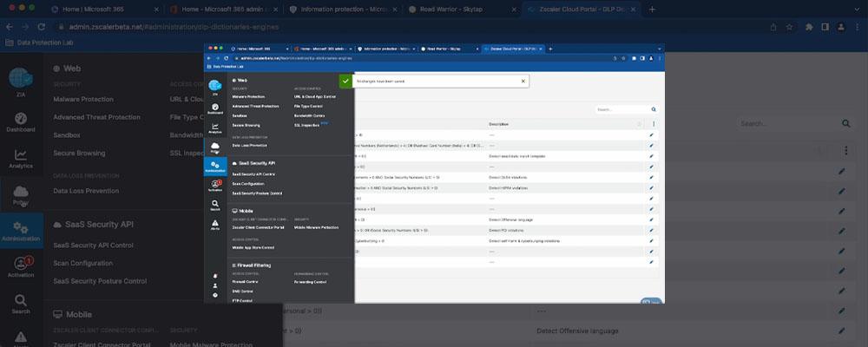Open Advanced Threat Protection in front window menu
This screenshot has height=347, width=868.
pos(256,106)
